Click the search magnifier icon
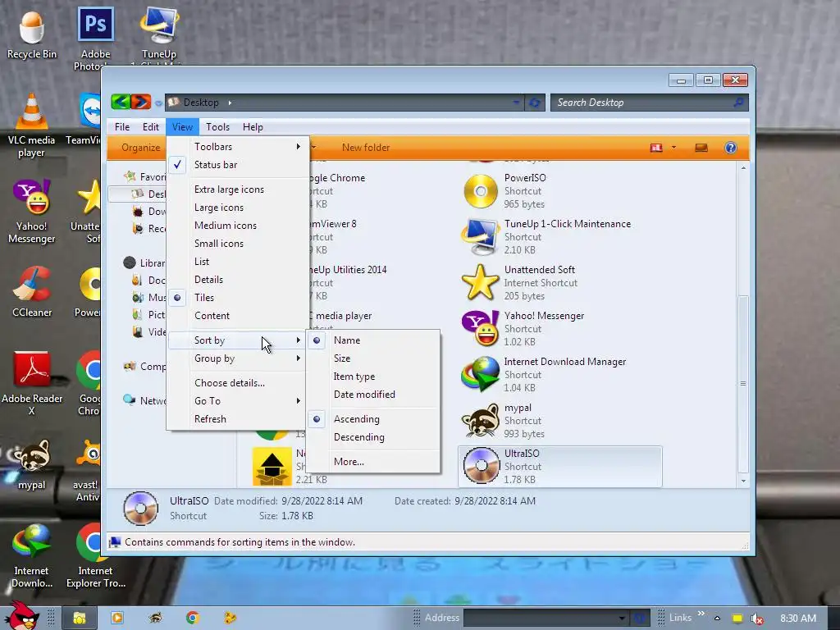This screenshot has height=630, width=840. [739, 102]
